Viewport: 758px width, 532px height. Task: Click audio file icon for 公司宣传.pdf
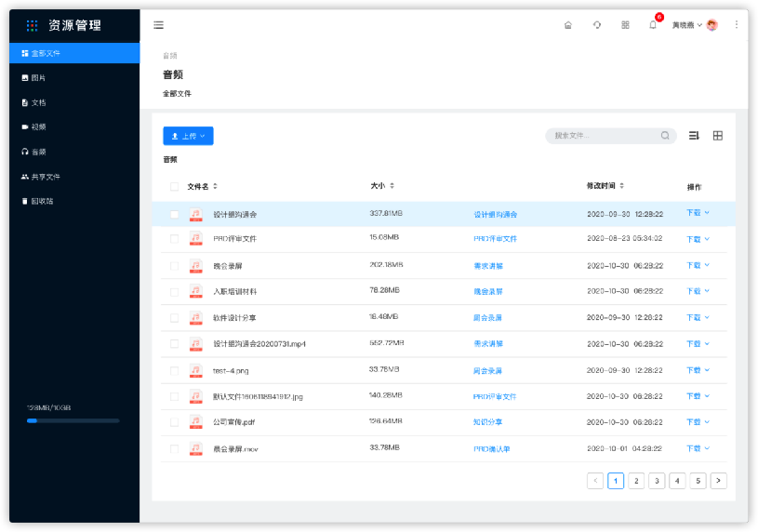pos(196,421)
